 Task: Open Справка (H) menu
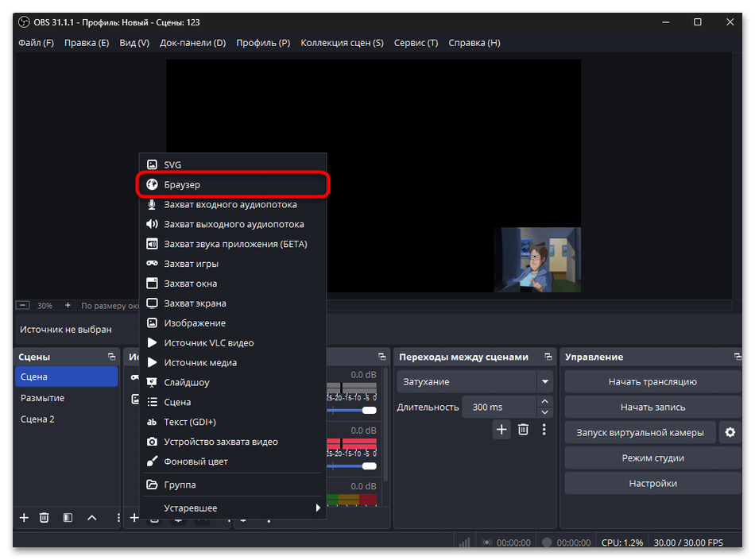[x=474, y=43]
